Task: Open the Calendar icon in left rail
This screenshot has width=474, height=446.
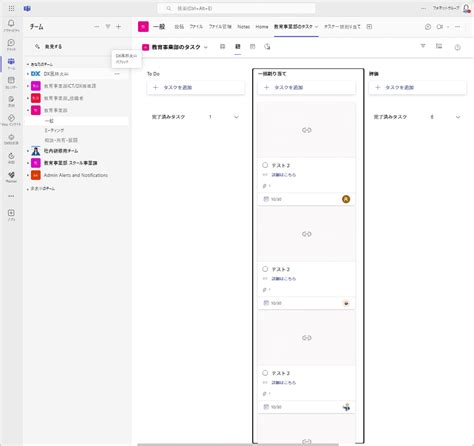Action: pos(11,82)
